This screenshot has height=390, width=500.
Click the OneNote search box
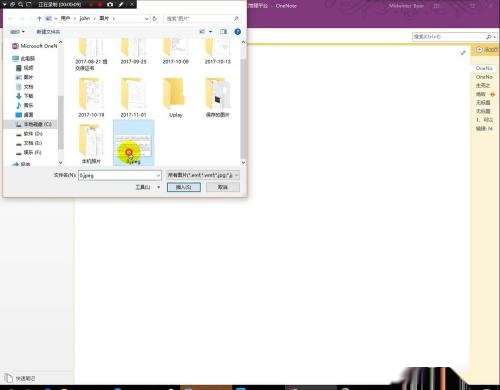pyautogui.click(x=449, y=37)
